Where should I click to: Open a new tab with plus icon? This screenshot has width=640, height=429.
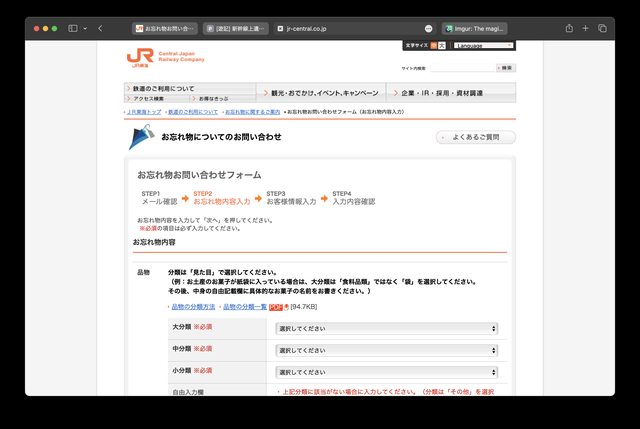click(586, 28)
